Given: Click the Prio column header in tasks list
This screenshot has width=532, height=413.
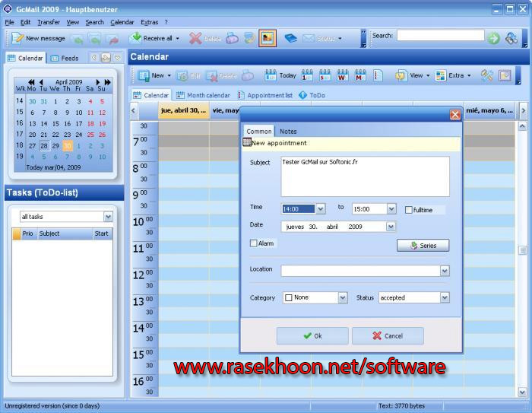Looking at the screenshot, I should [x=28, y=234].
